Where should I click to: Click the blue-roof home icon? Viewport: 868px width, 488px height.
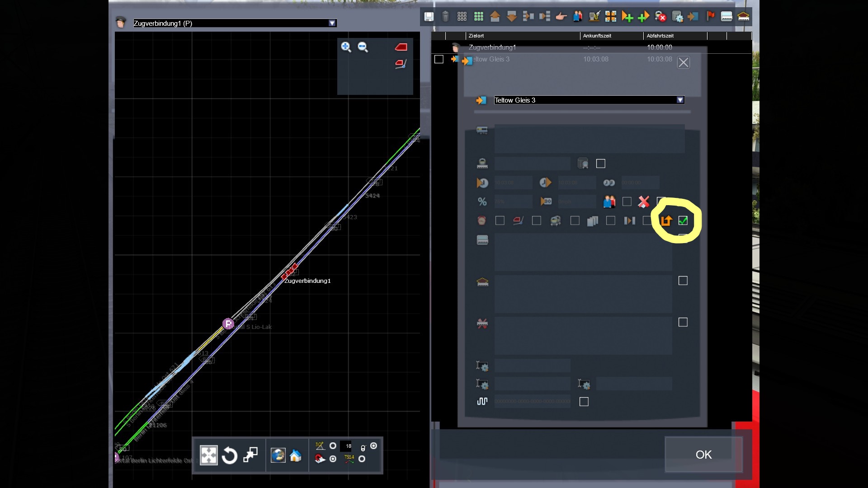(x=296, y=455)
